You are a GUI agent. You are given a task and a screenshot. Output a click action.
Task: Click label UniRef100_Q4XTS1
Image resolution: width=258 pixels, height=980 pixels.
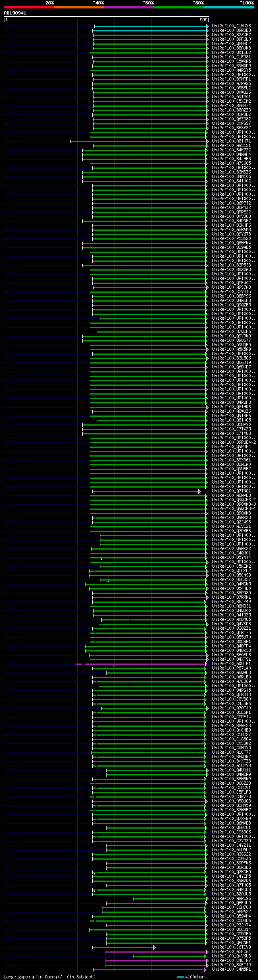(231, 660)
